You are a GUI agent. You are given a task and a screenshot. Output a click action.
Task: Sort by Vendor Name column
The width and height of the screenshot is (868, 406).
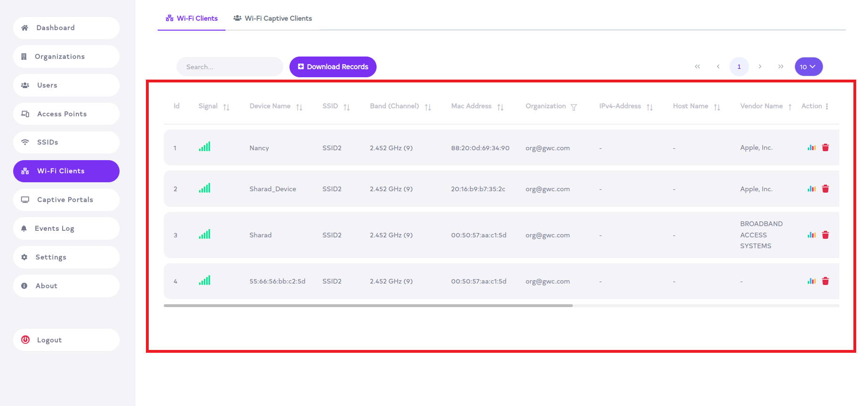click(x=789, y=107)
